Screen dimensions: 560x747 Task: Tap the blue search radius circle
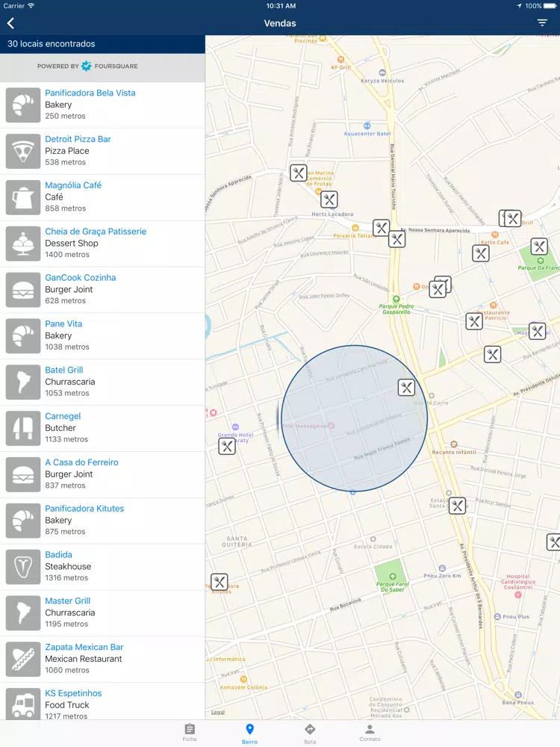pos(354,418)
